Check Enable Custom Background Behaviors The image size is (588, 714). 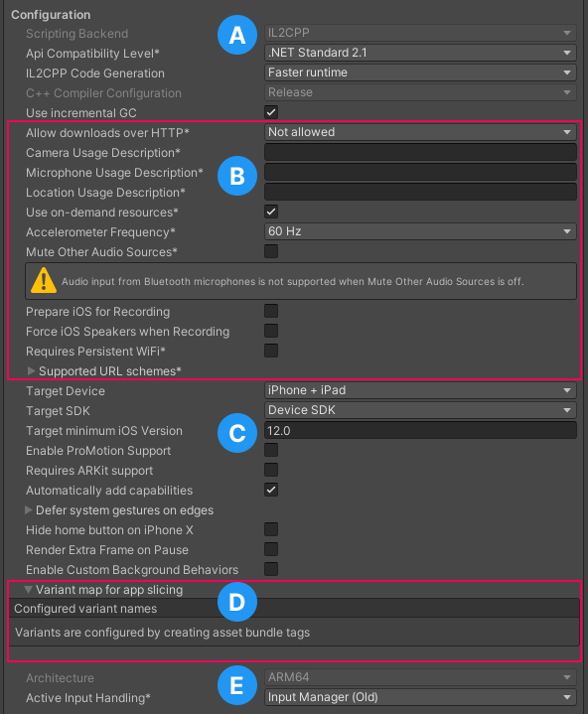point(271,569)
